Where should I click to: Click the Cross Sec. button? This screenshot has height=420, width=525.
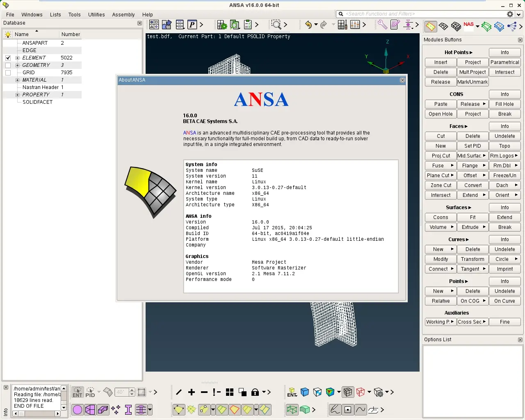point(472,322)
